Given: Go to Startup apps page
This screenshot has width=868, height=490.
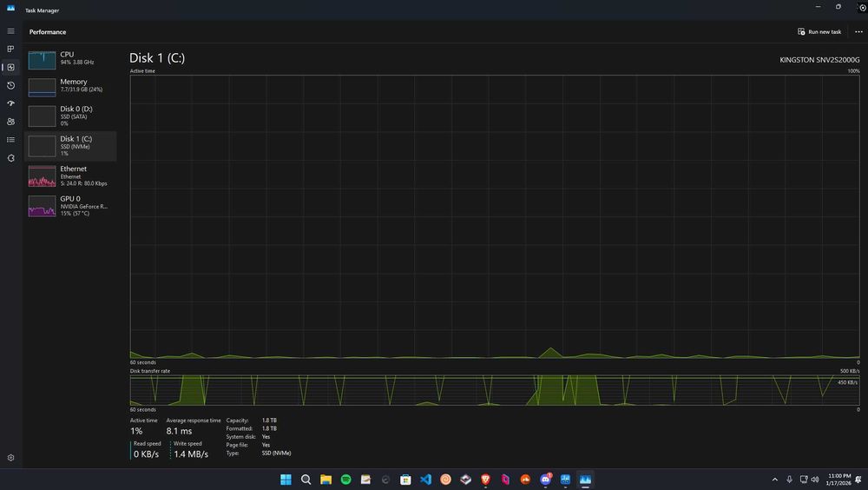Looking at the screenshot, I should (10, 103).
